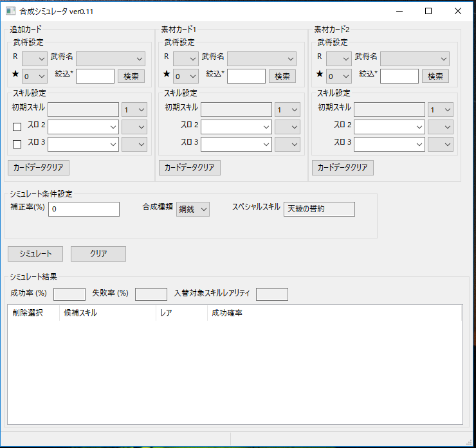The width and height of the screenshot is (476, 448).
Task: Open the スロ 3 level dropdown in 素材カード1
Action: coord(288,144)
